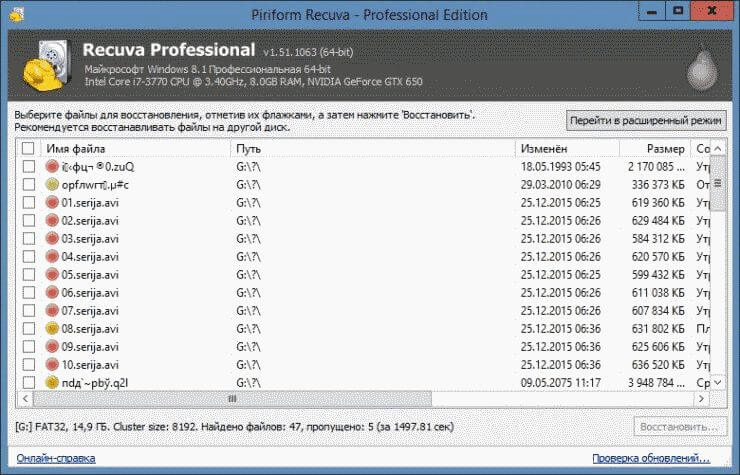The image size is (740, 475).
Task: Check the box for 07.serija.avi
Action: (29, 311)
